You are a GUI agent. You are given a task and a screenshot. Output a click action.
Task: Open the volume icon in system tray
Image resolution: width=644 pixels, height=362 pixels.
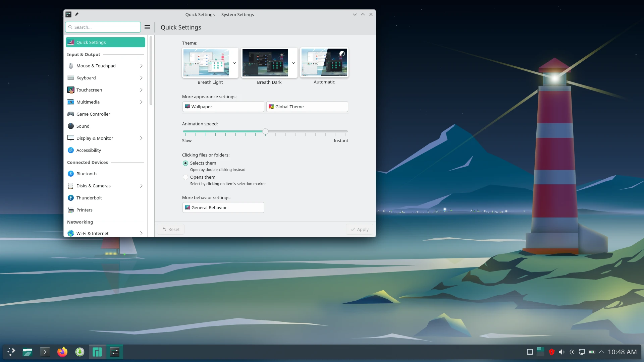tap(562, 352)
